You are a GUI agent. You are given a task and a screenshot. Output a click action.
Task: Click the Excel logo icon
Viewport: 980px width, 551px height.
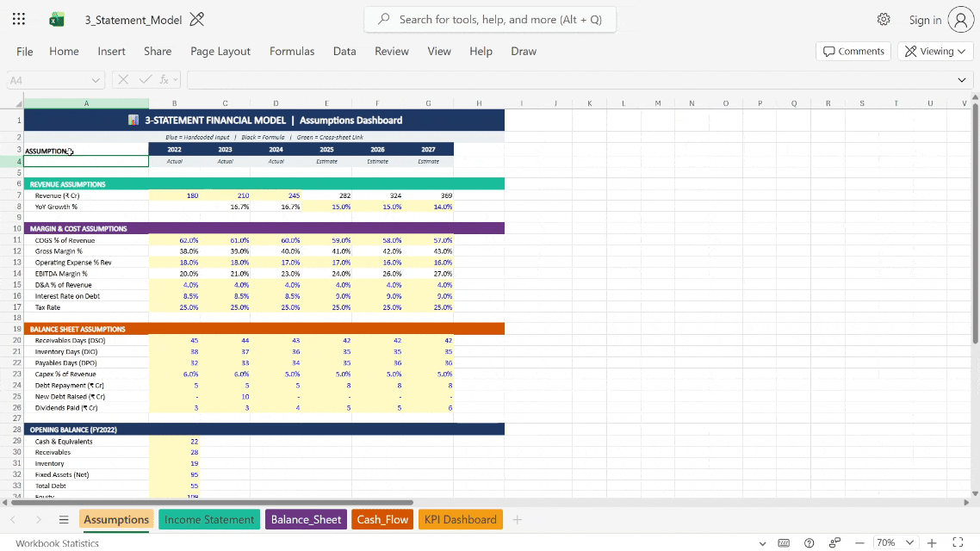57,20
